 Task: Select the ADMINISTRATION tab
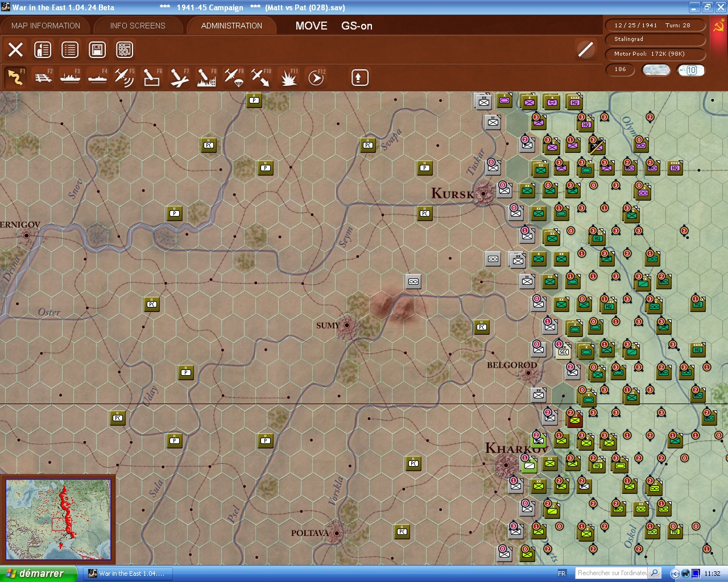pyautogui.click(x=231, y=26)
